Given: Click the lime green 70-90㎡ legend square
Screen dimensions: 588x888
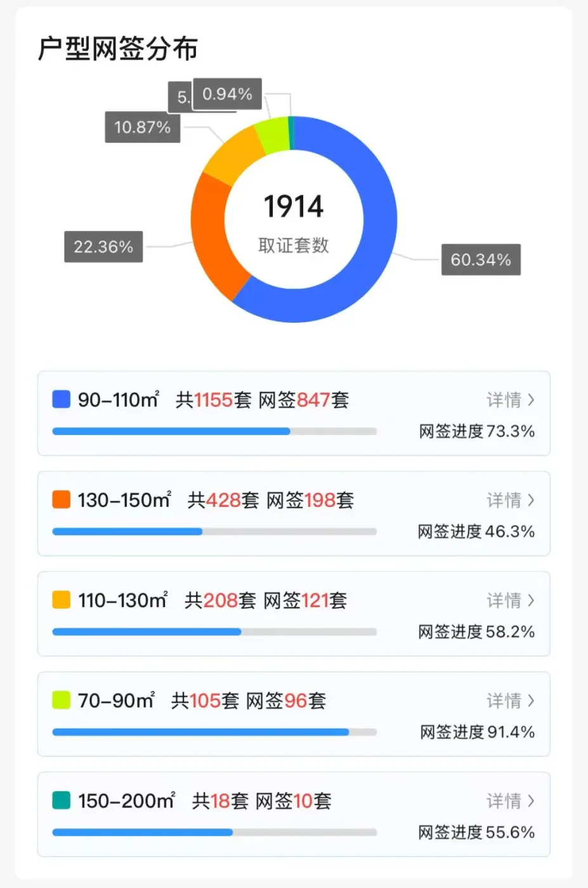Looking at the screenshot, I should click(61, 700).
